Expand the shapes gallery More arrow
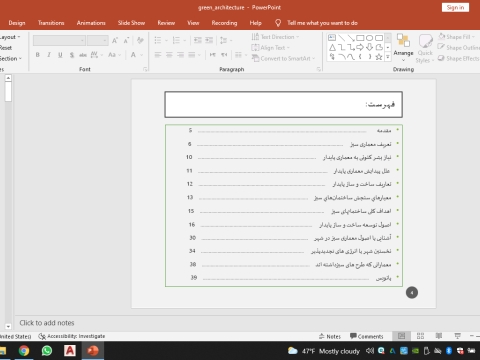The image size is (480, 360). point(388,57)
